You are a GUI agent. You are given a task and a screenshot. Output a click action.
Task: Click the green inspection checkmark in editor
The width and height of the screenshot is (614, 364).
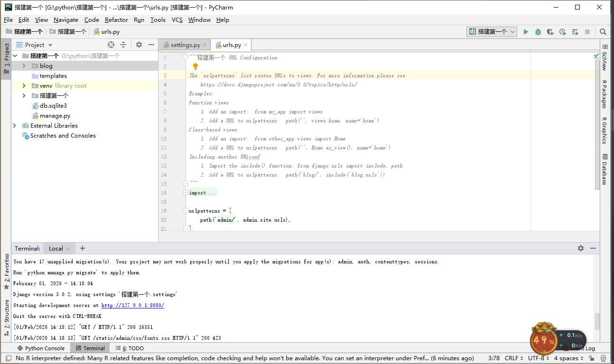(x=596, y=56)
